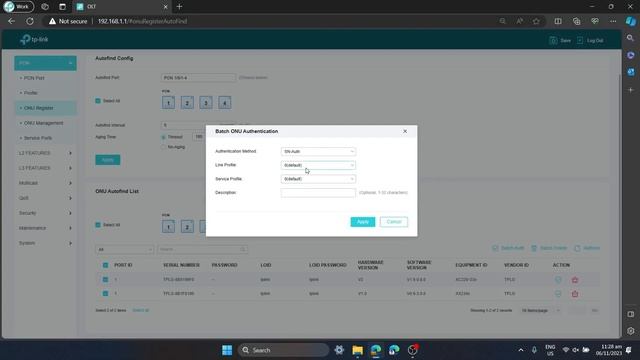This screenshot has width=640, height=360.
Task: Open the Edge settings and more menu
Action: (x=613, y=21)
